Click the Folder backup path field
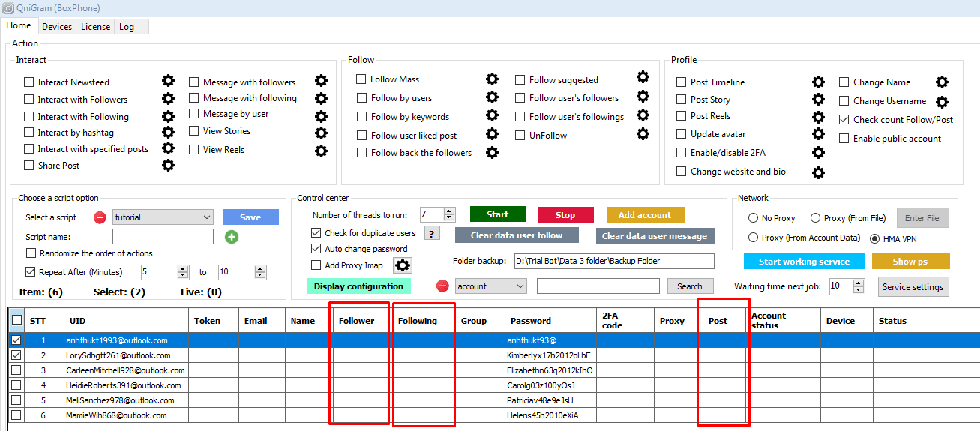 point(614,261)
